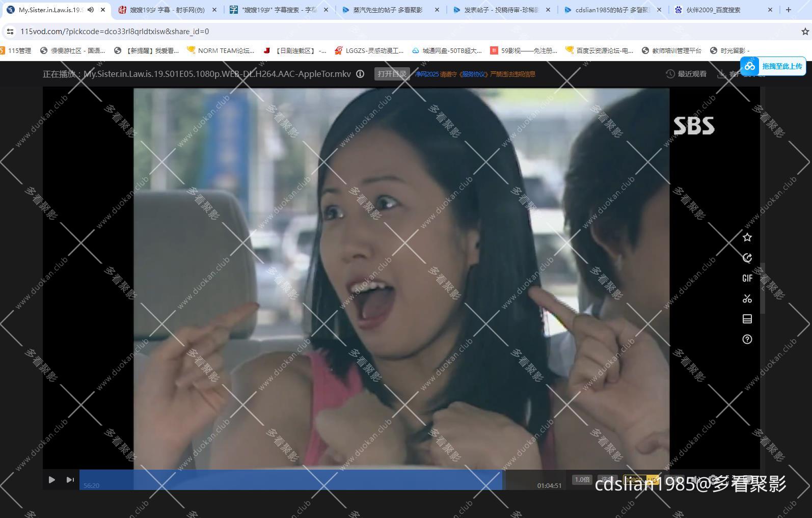The width and height of the screenshot is (812, 518).
Task: Open the 1.0倍 playback speed menu
Action: (582, 480)
